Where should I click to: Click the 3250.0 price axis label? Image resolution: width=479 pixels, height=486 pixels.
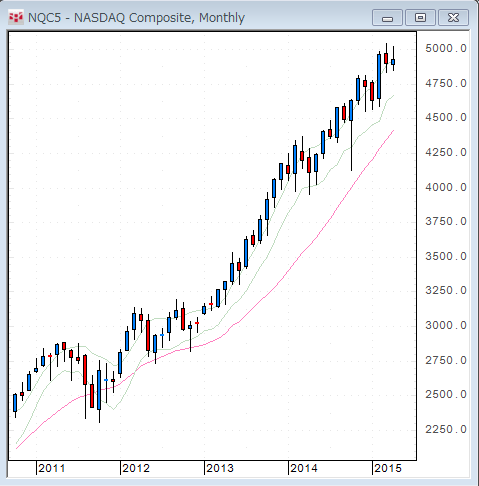point(446,291)
